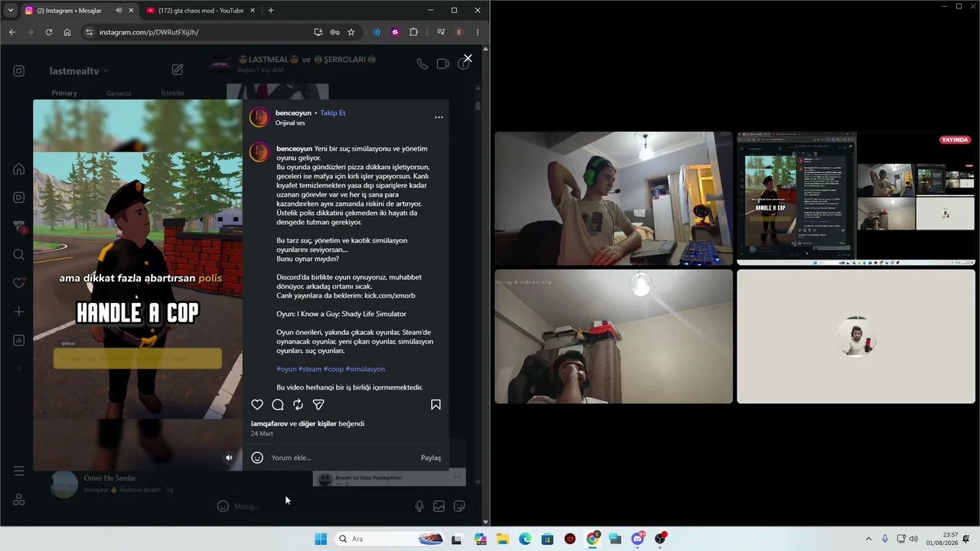
Task: Open the blue sound-wave extension icon
Action: (x=377, y=32)
